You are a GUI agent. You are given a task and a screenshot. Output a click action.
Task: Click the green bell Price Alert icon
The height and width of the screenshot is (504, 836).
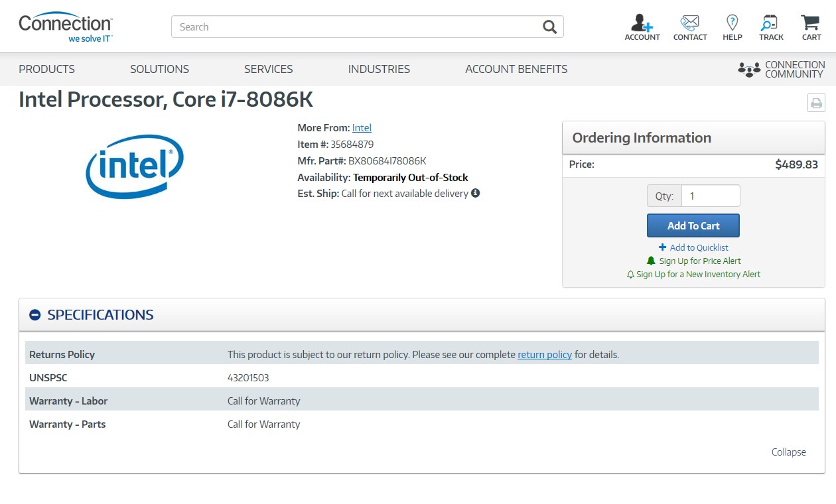651,261
